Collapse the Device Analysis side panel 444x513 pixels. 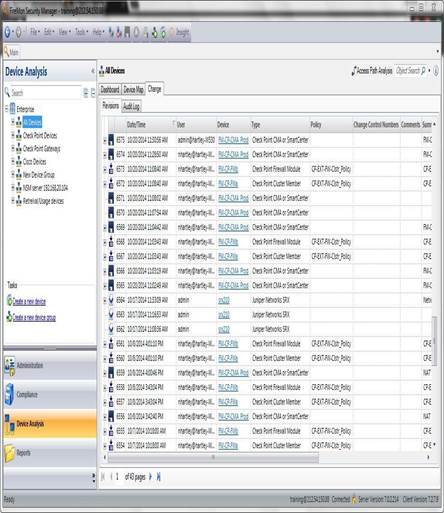(92, 71)
